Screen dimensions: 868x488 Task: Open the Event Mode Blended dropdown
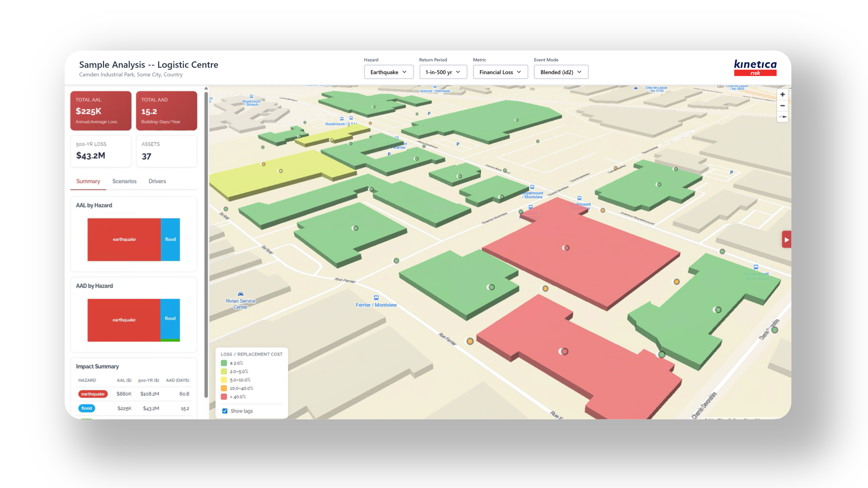click(560, 72)
